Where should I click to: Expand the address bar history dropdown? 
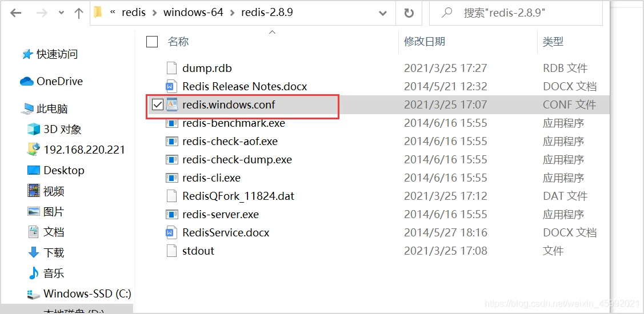(x=383, y=13)
